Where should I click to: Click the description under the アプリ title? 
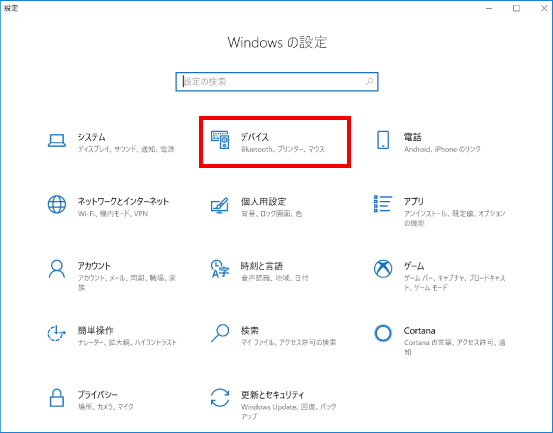point(455,218)
